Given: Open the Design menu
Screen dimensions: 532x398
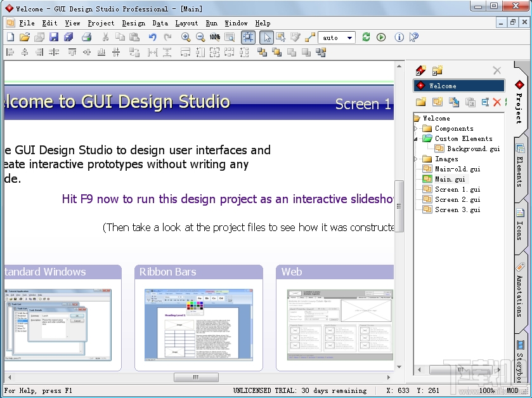Looking at the screenshot, I should pyautogui.click(x=133, y=23).
